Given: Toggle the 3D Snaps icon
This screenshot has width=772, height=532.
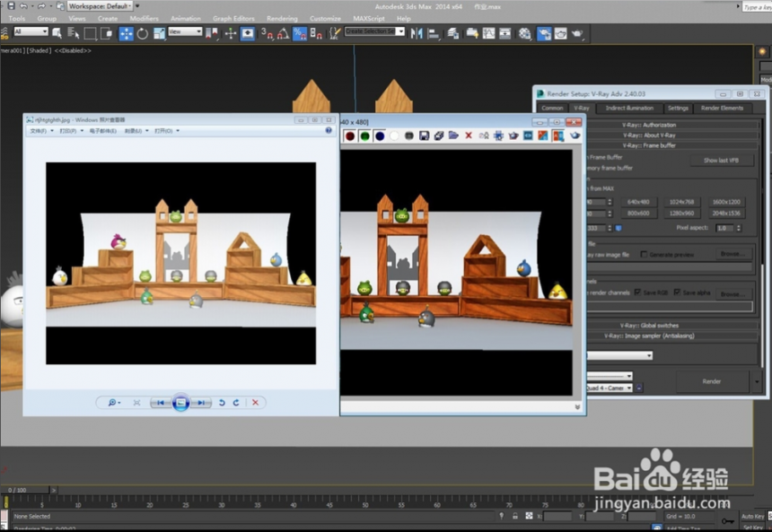Looking at the screenshot, I should point(267,33).
